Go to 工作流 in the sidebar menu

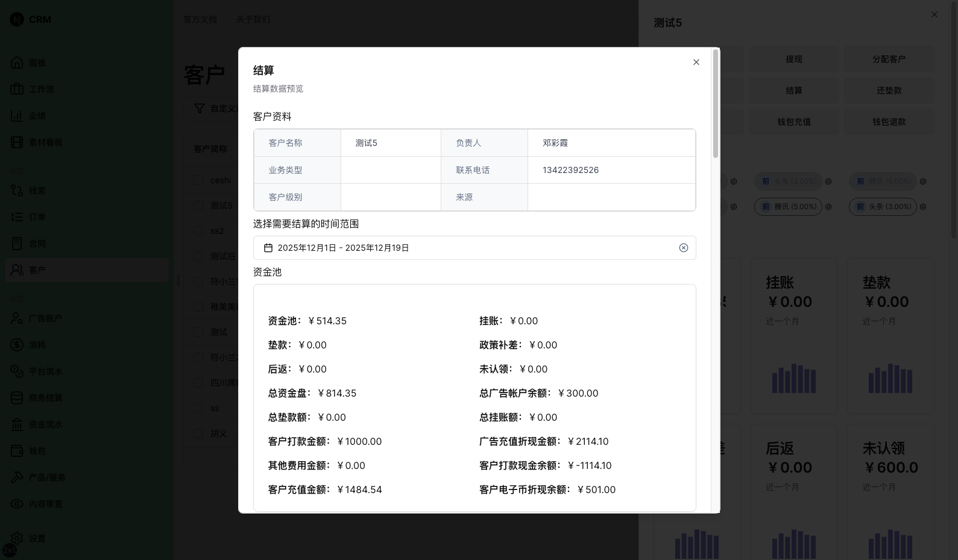pos(42,89)
